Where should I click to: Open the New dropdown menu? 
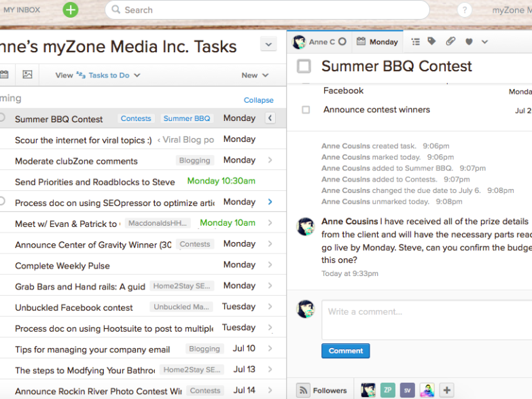click(255, 75)
